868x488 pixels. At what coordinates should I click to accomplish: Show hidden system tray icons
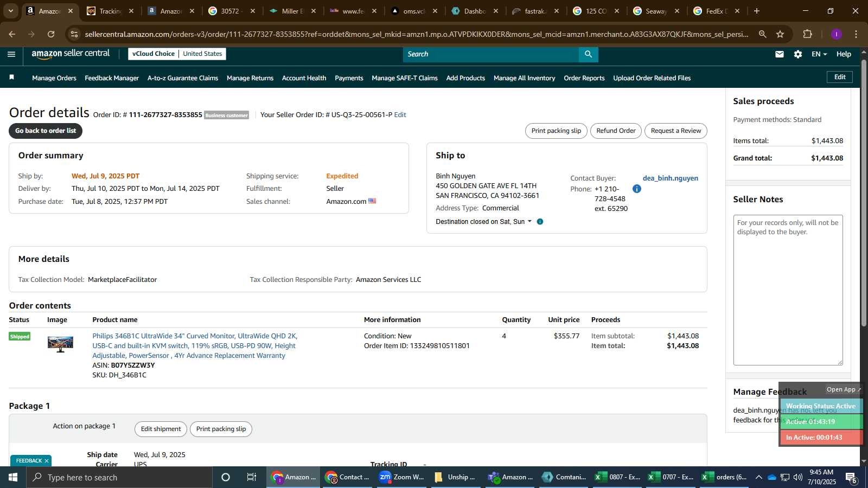click(759, 477)
